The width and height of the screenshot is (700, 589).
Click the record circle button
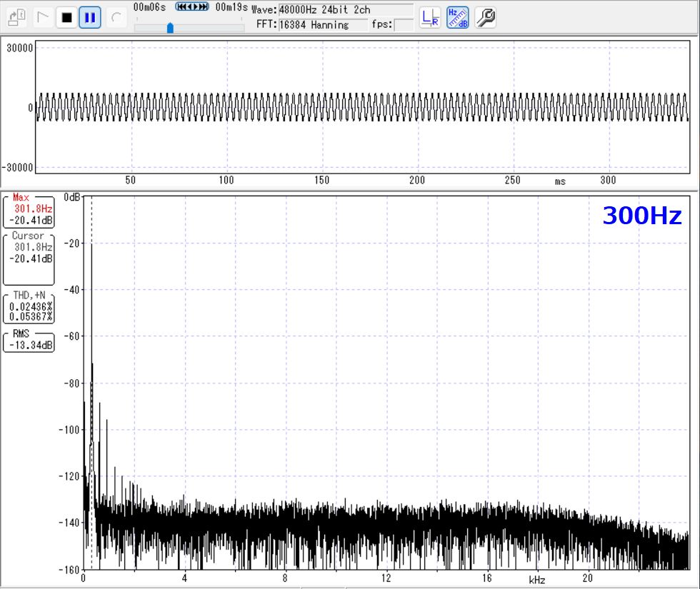[116, 17]
